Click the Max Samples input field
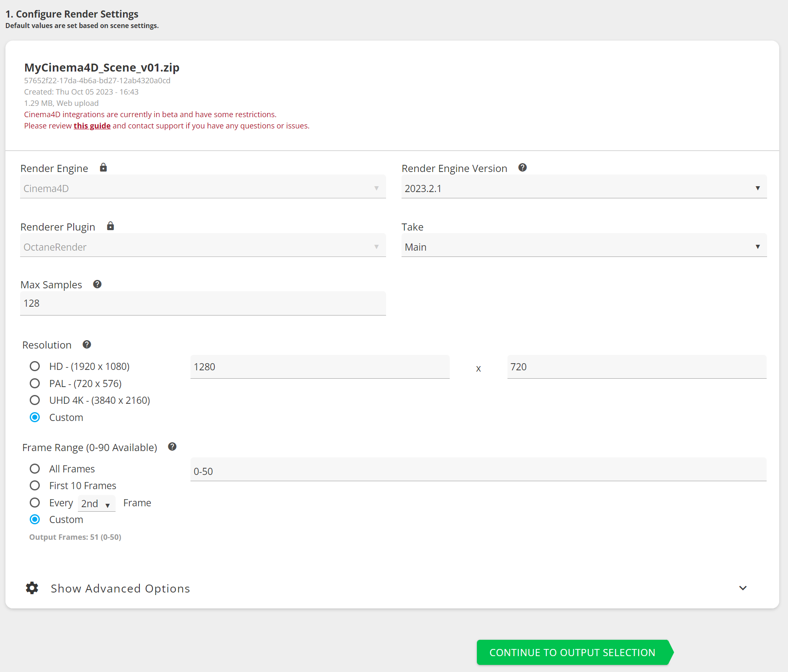 [x=203, y=303]
